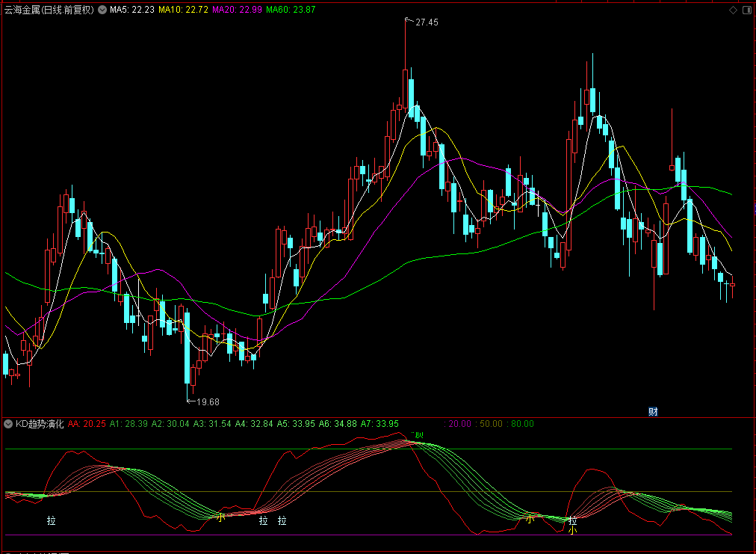756x554 pixels.
Task: Click the diamond icon at top right
Action: click(x=733, y=9)
